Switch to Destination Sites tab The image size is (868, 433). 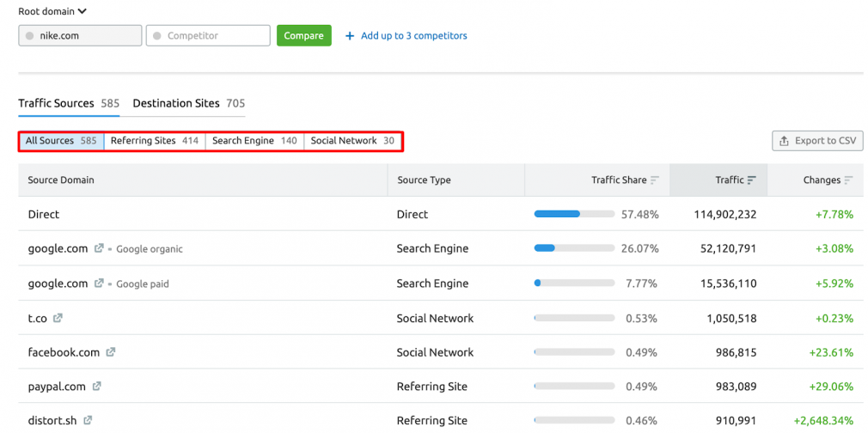tap(189, 103)
